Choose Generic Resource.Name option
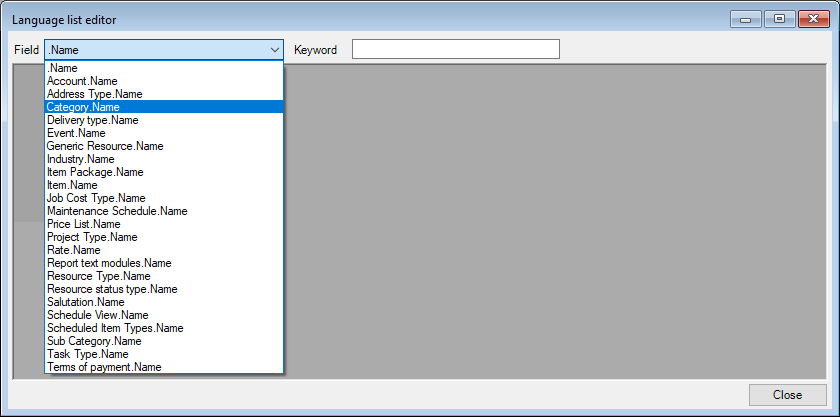Image resolution: width=840 pixels, height=417 pixels. 104,146
